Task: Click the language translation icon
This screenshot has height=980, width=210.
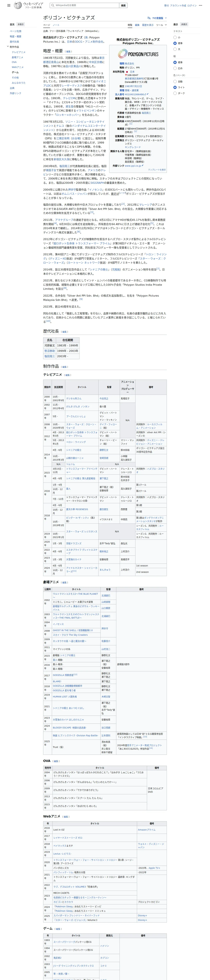Action: (149, 18)
